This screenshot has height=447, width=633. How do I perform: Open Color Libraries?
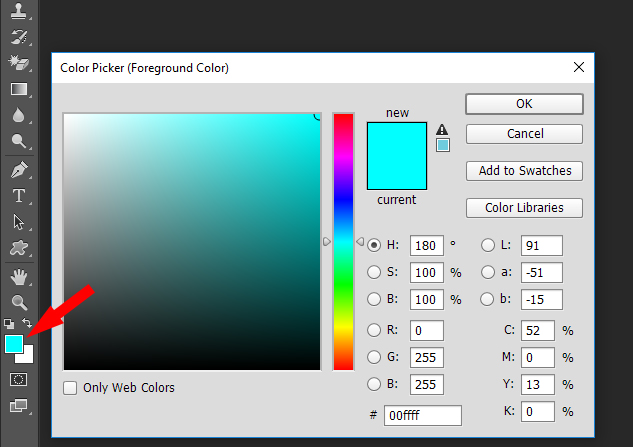coord(524,208)
